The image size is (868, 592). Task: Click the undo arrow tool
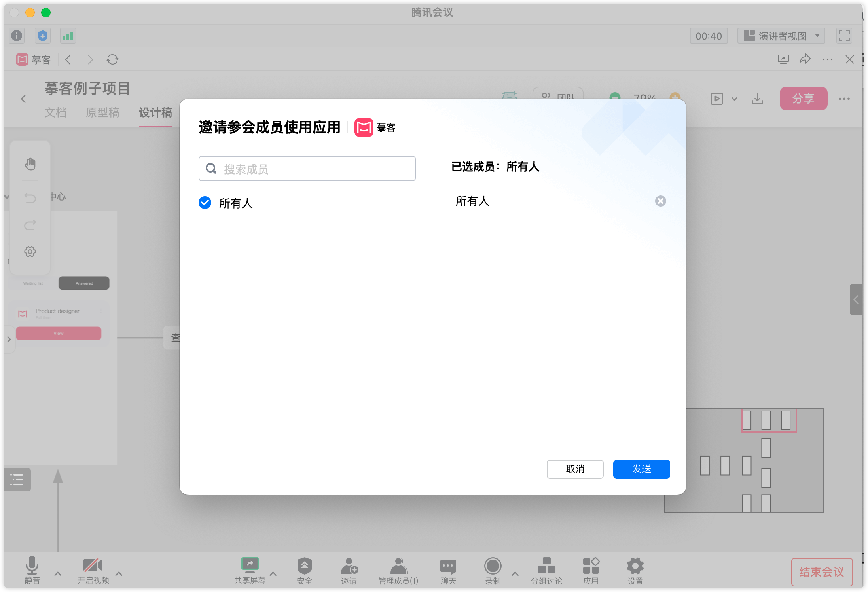point(30,197)
